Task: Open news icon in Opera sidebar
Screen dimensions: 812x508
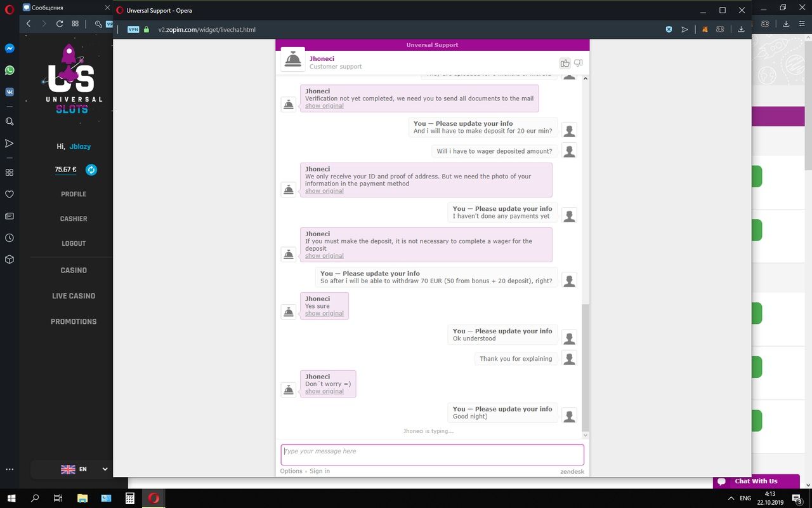Action: point(10,216)
